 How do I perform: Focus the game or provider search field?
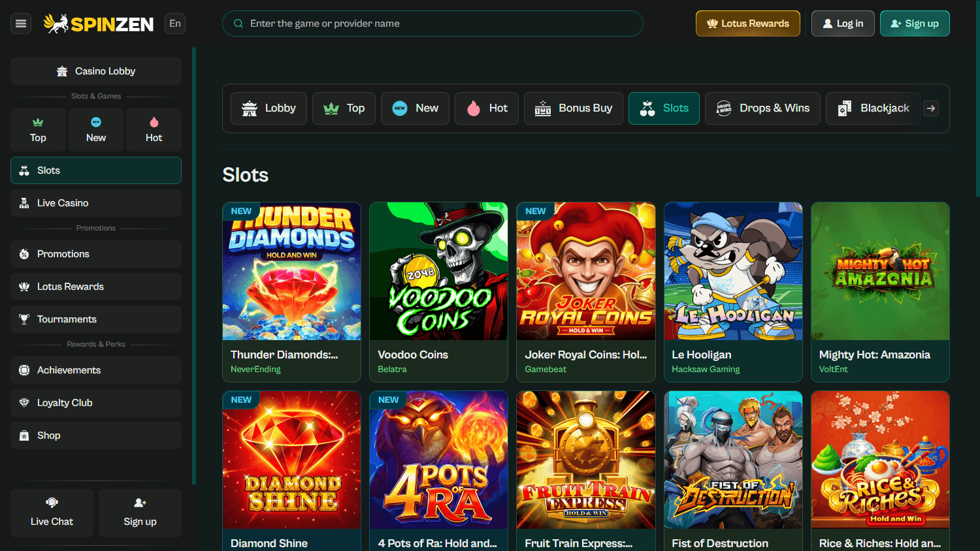[433, 24]
